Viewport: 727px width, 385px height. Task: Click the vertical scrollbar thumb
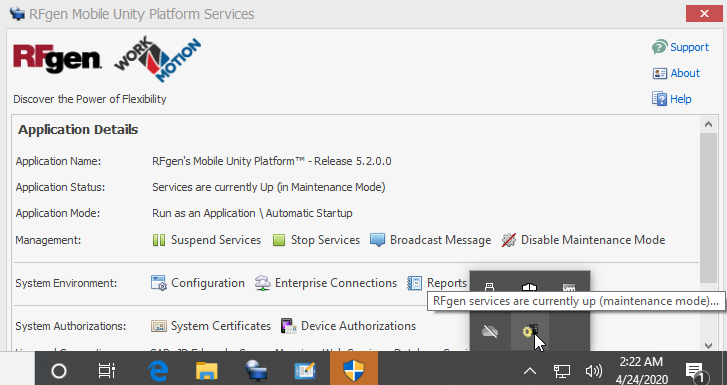coord(708,207)
